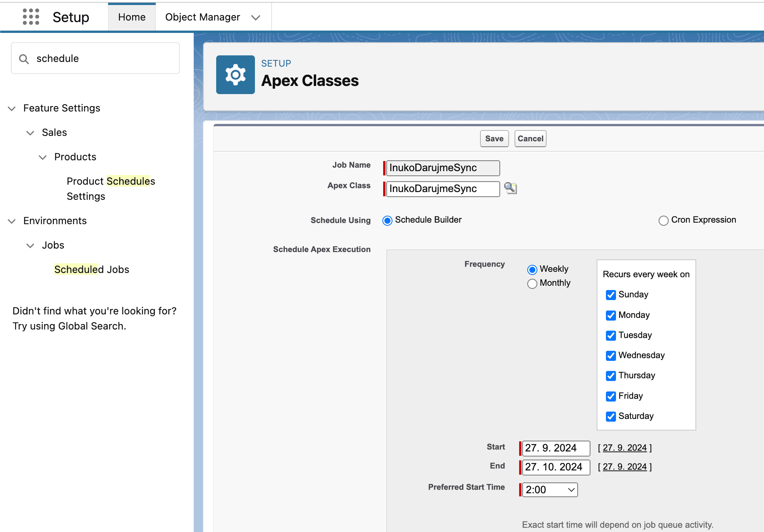Collapse the Feature Settings section
Viewport: 764px width, 532px height.
tap(12, 108)
